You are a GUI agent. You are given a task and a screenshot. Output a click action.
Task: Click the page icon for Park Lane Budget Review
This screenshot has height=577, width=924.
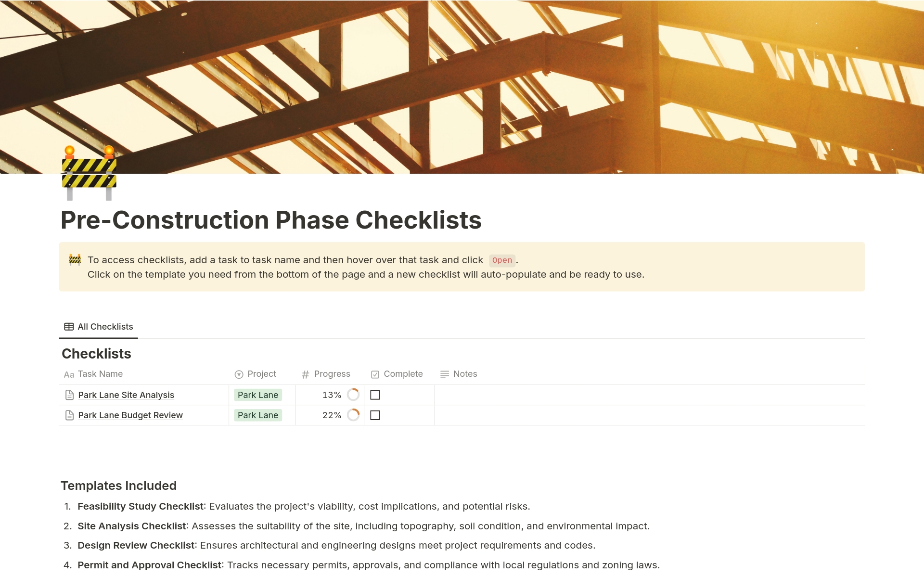click(69, 415)
